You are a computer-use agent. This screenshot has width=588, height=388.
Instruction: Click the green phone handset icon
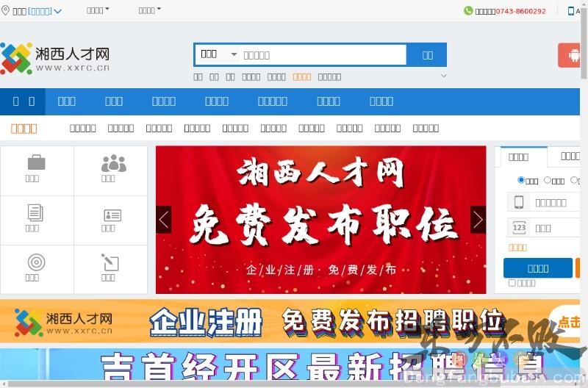468,10
